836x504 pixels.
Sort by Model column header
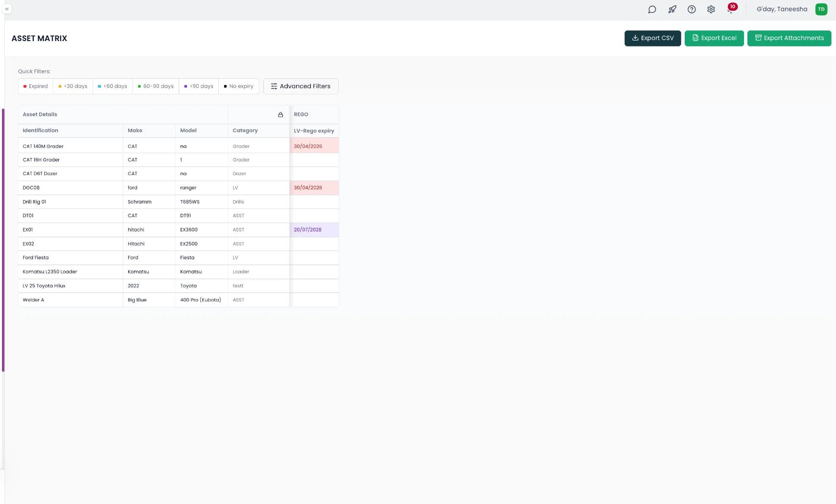202,131
